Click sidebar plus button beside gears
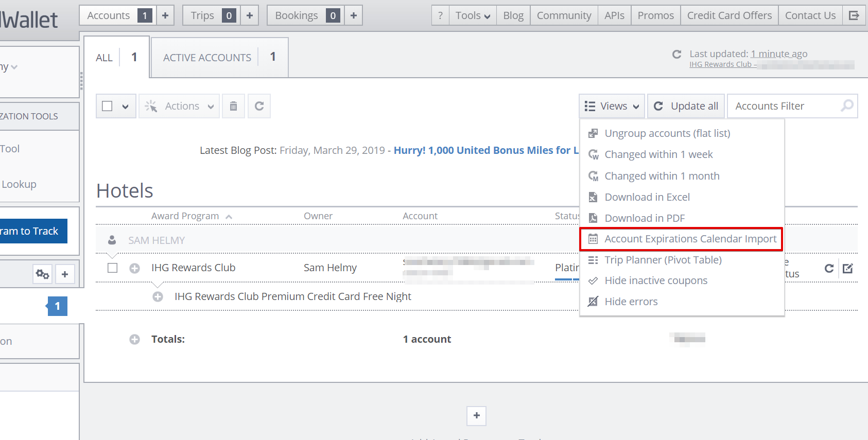 pyautogui.click(x=65, y=274)
